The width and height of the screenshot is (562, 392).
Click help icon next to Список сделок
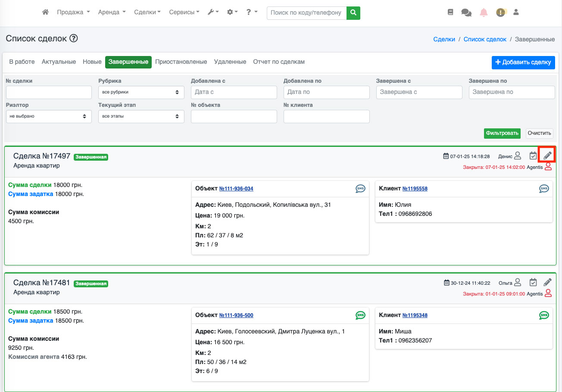coord(74,39)
